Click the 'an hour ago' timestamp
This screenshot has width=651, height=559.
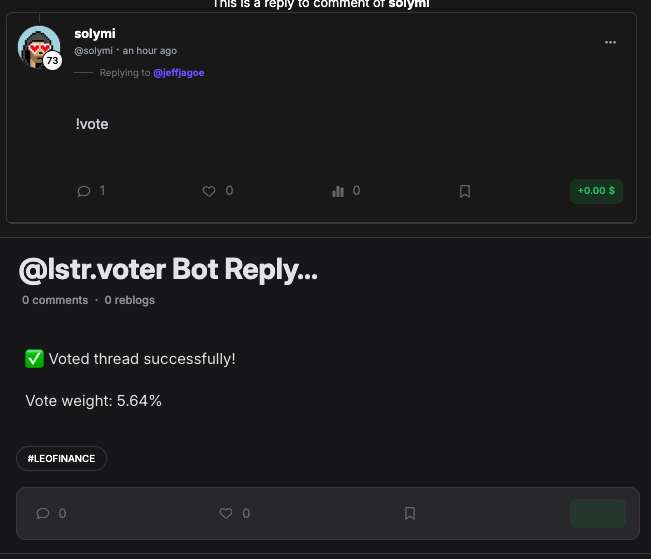point(150,51)
